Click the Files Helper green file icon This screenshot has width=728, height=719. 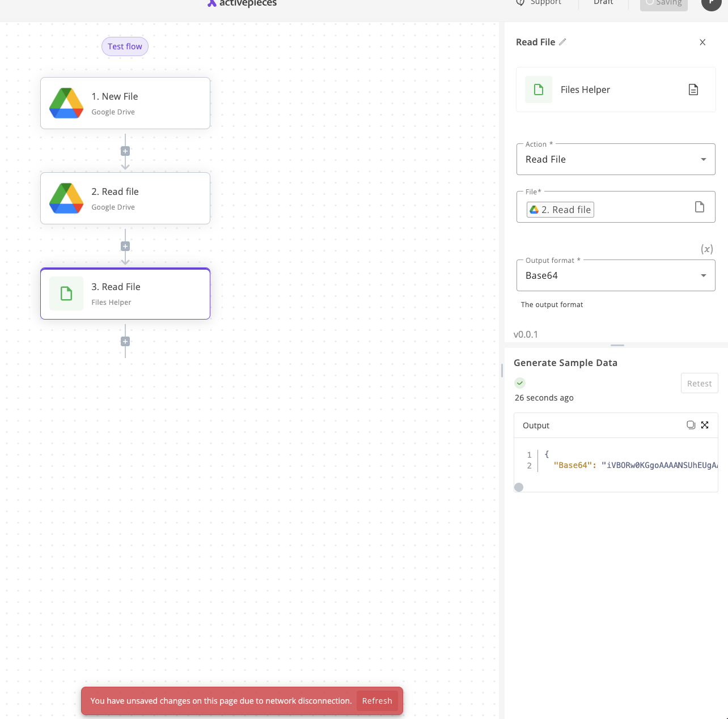point(539,90)
